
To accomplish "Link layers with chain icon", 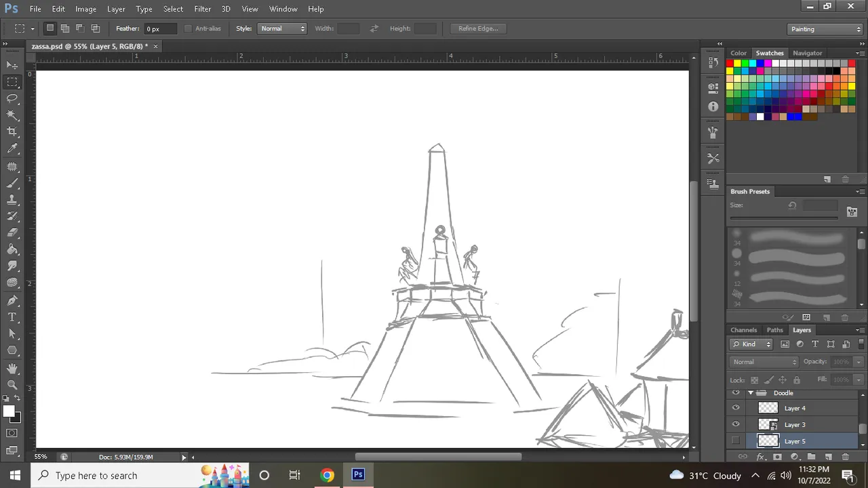I will tap(743, 457).
